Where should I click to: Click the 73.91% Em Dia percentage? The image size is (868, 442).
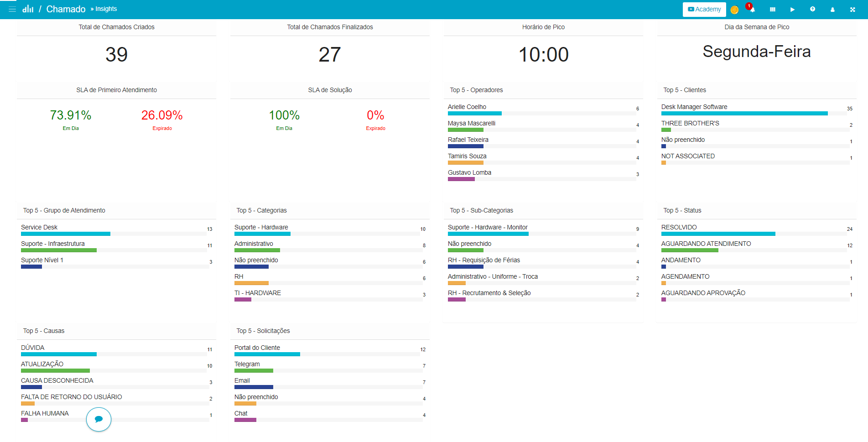[71, 115]
